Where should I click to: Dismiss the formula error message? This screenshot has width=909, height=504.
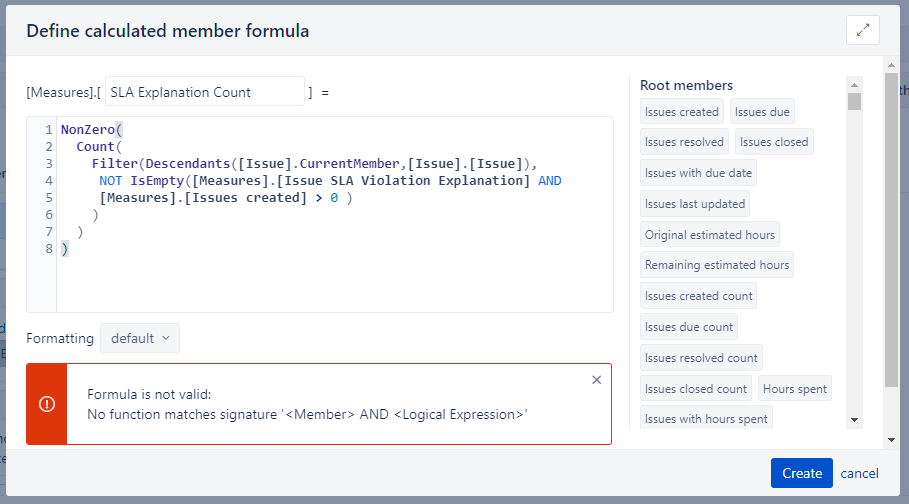click(x=597, y=380)
